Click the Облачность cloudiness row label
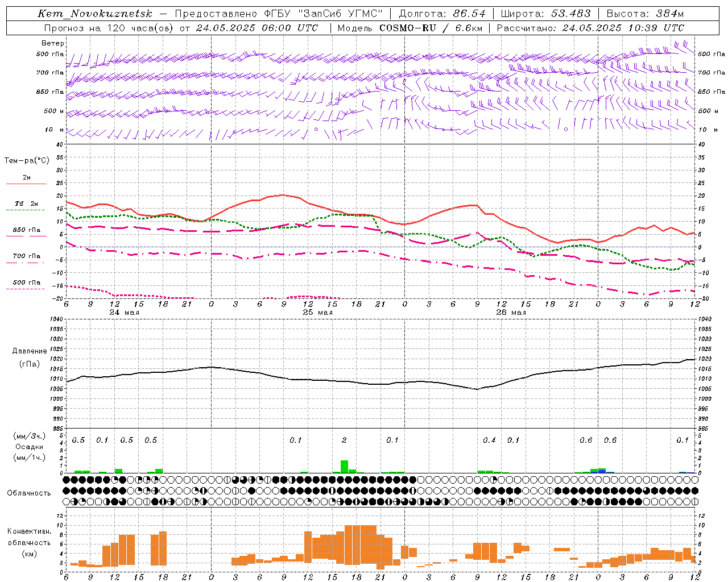The image size is (728, 582). [x=29, y=493]
